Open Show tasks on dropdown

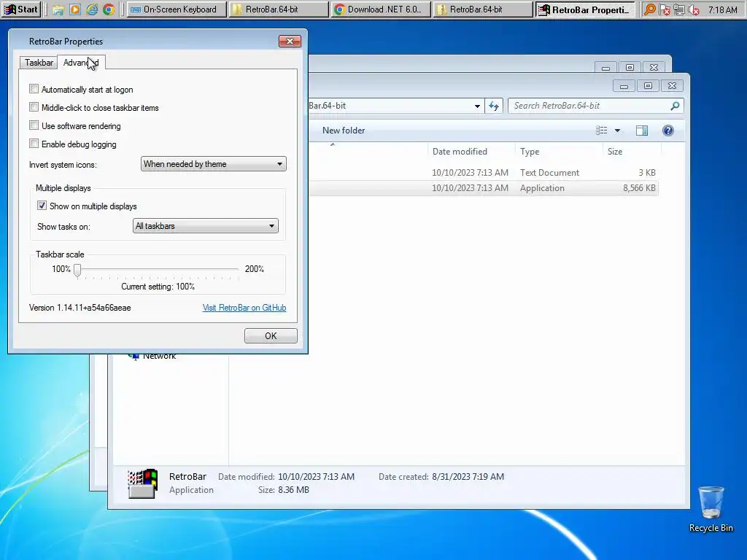(205, 226)
